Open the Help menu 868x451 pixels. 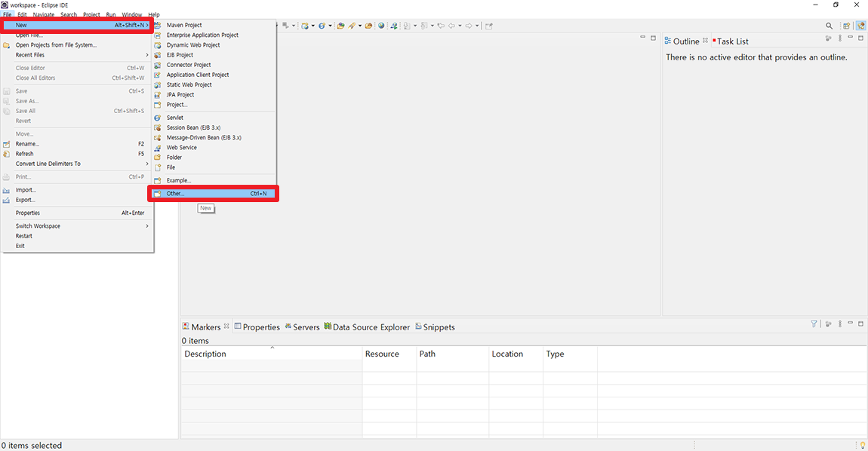coord(154,14)
